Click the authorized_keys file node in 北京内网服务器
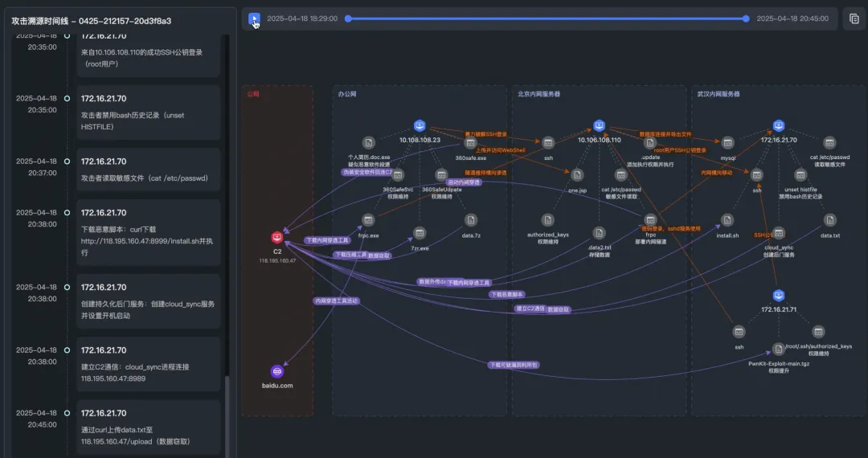This screenshot has width=868, height=458. (547, 220)
